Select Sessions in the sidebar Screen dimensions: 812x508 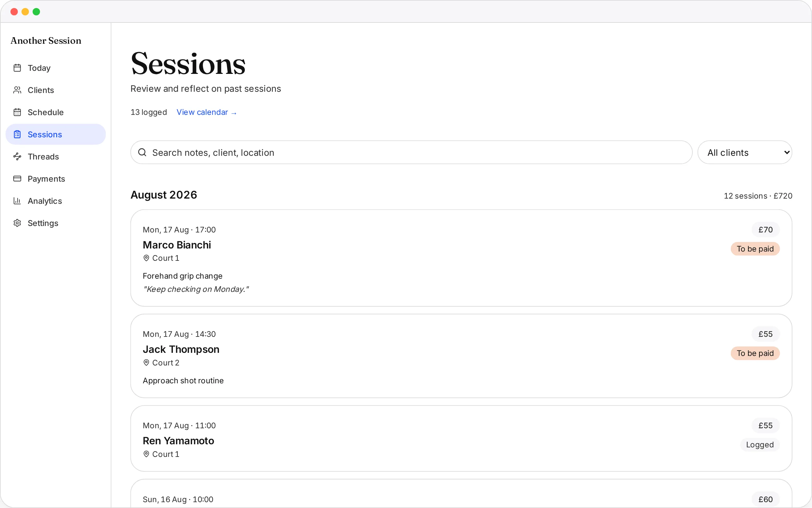(56, 135)
